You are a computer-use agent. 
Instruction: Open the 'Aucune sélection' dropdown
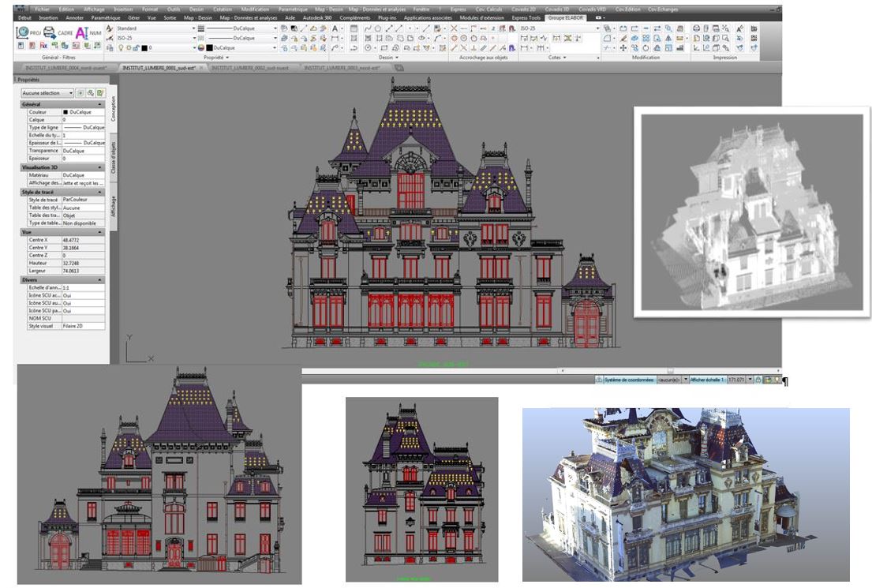[70, 93]
